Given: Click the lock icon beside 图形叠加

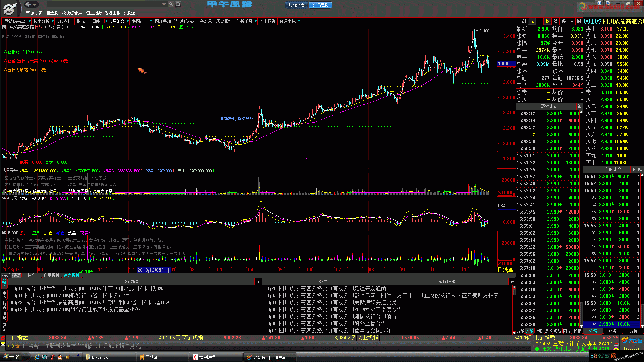Looking at the screenshot, I should click(175, 21).
